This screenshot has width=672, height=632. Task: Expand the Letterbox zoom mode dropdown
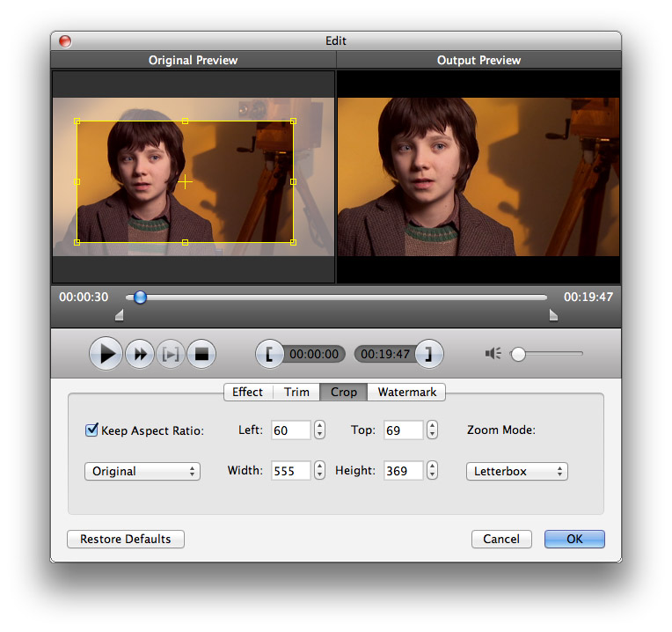coord(516,471)
